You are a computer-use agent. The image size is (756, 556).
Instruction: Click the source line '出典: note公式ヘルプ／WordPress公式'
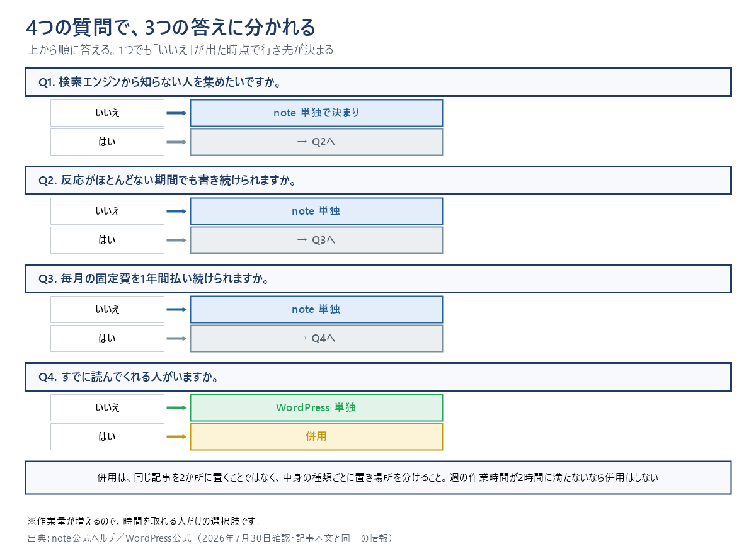pyautogui.click(x=211, y=538)
